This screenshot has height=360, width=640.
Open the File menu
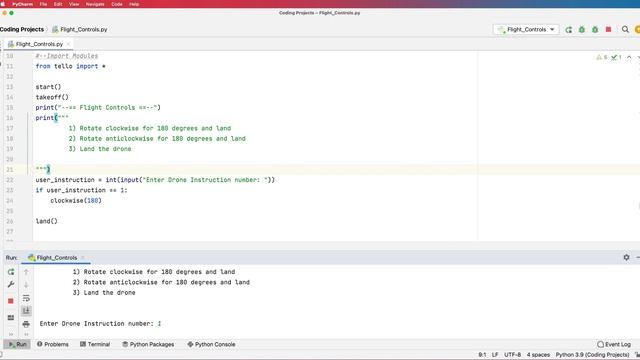[x=43, y=4]
